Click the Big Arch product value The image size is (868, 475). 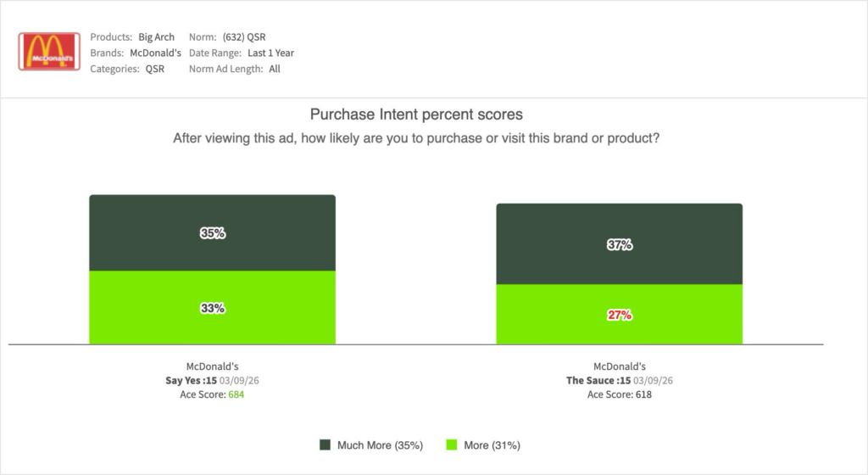coord(156,37)
